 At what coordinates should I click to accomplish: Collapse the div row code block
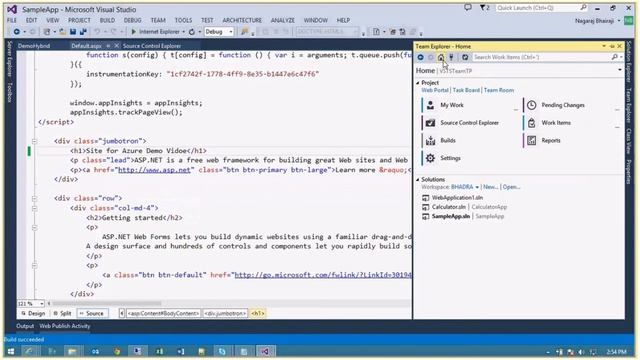(34, 198)
